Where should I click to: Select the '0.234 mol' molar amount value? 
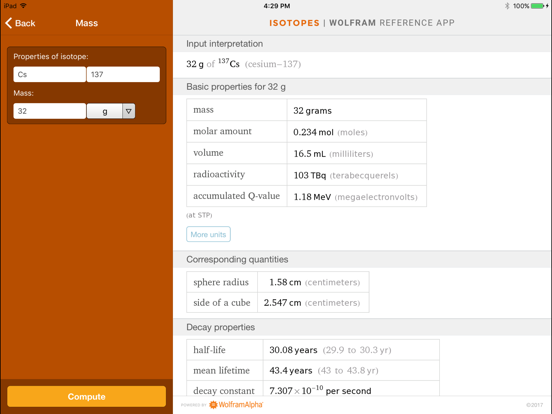click(313, 132)
